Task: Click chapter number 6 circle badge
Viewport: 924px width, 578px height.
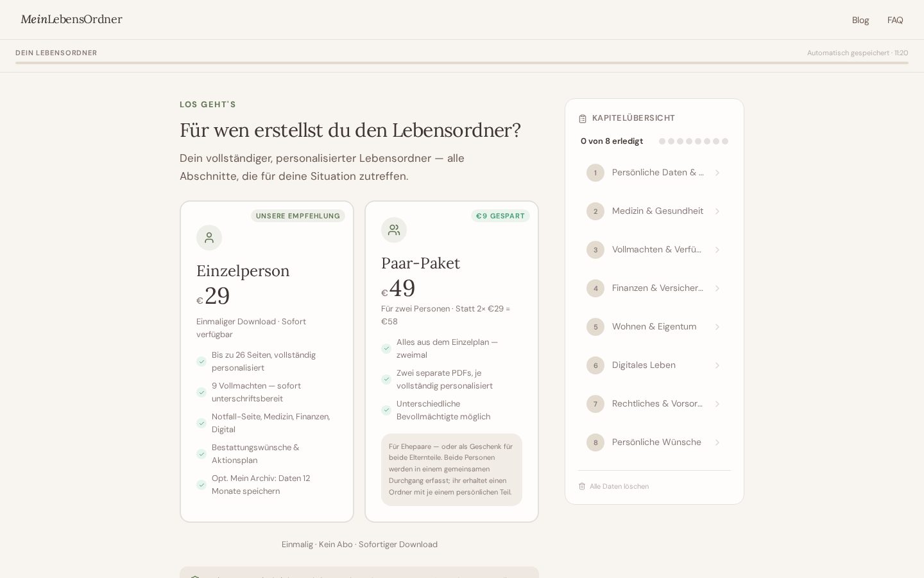Action: [595, 365]
